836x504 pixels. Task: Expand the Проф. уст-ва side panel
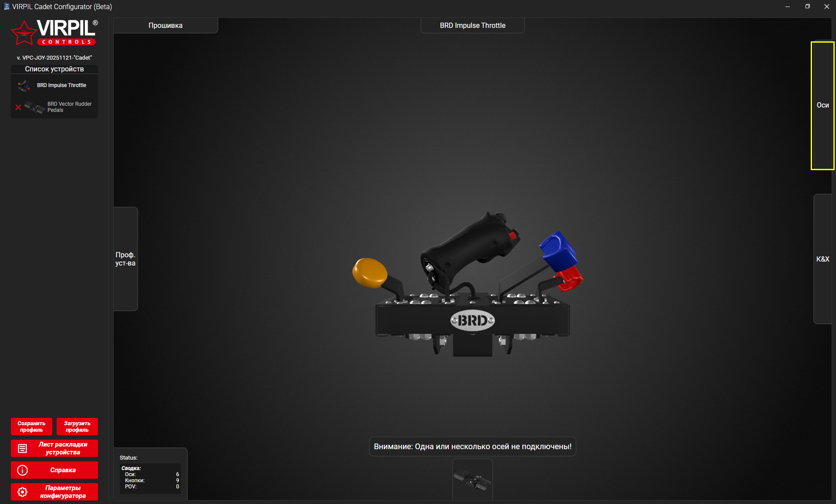point(125,259)
